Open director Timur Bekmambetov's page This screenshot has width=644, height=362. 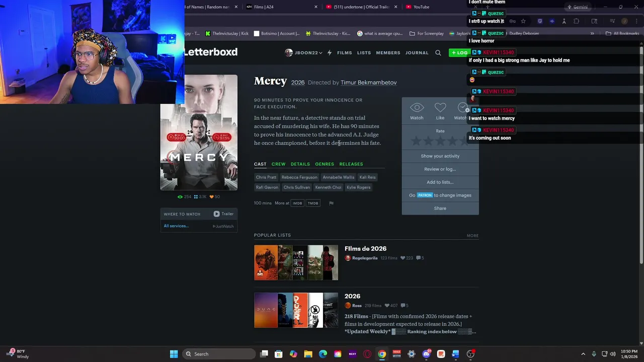(368, 82)
